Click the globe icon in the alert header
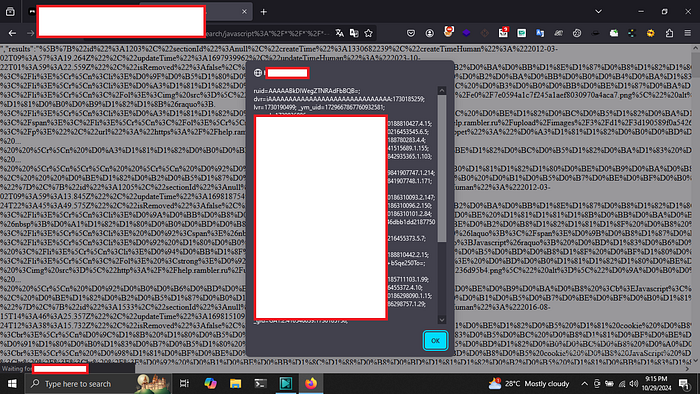Screen dimensions: 700x394 (258, 73)
